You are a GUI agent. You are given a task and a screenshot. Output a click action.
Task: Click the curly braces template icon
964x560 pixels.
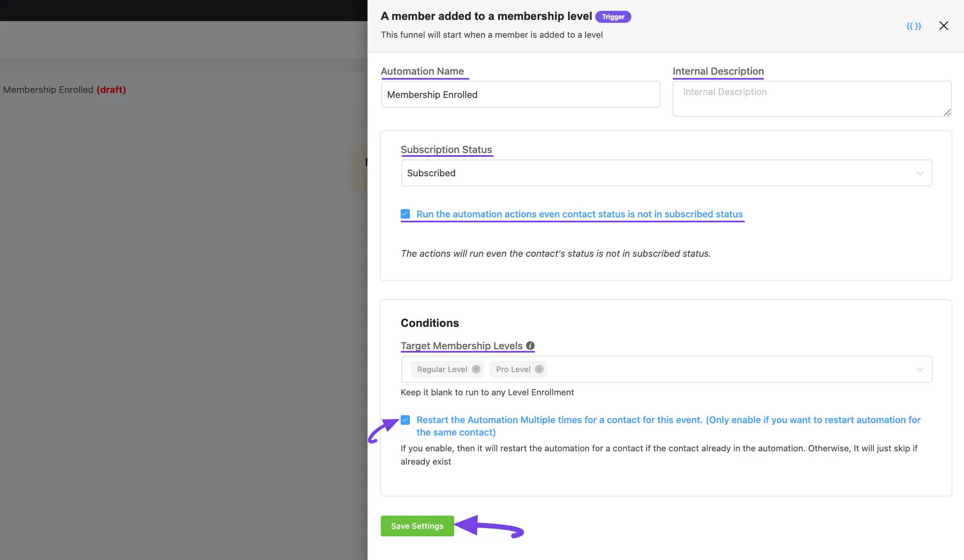[x=914, y=26]
